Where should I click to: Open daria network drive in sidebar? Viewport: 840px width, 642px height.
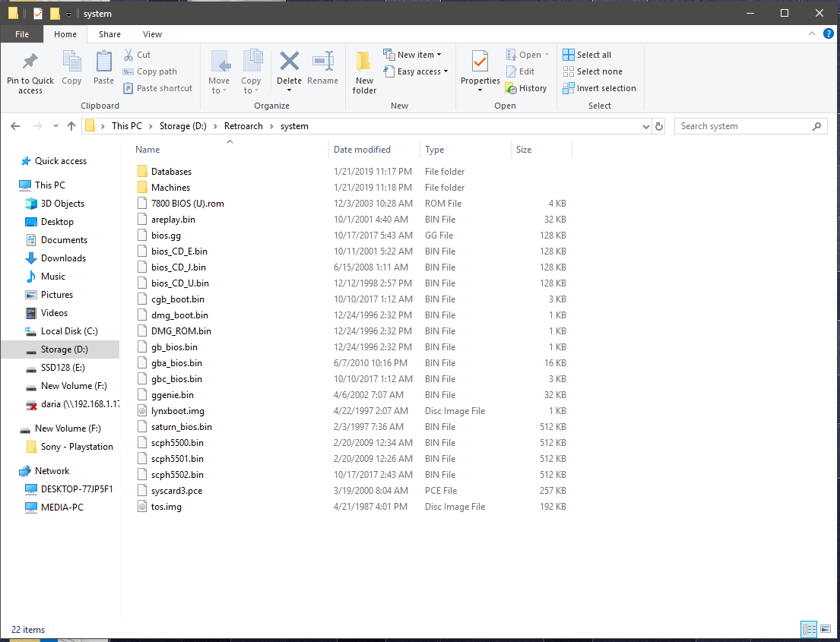[72, 404]
